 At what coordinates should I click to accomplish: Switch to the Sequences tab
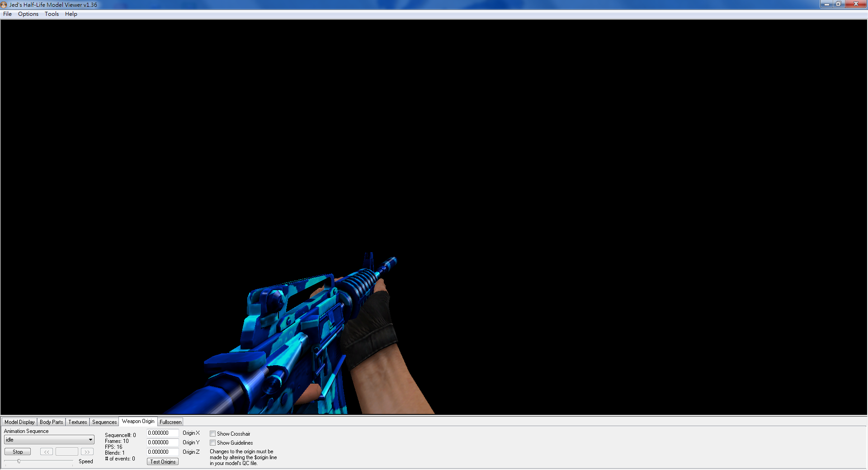(x=104, y=422)
